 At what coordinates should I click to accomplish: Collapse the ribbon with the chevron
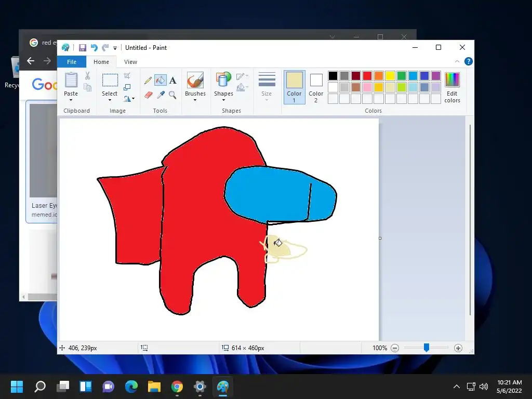pyautogui.click(x=457, y=61)
